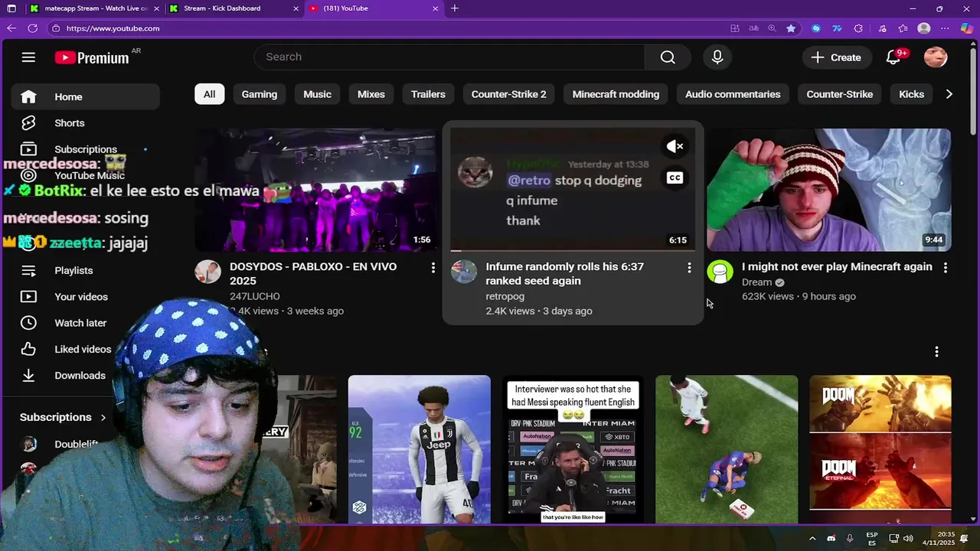Select the Audio commentaries filter chip
This screenshot has height=551, width=980.
(733, 94)
